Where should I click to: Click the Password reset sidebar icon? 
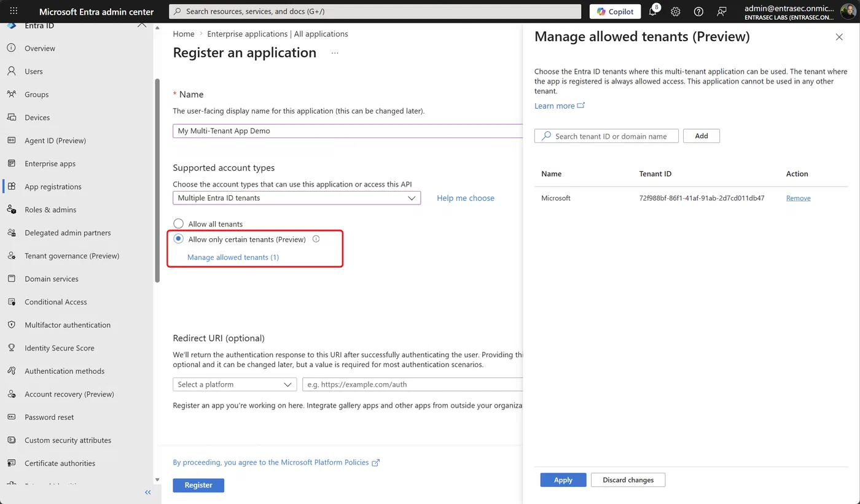pos(12,417)
